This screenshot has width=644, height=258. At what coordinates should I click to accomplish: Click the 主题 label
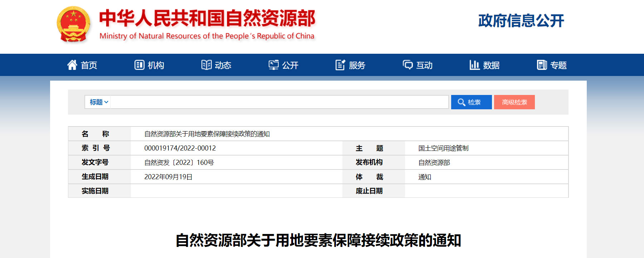(369, 148)
